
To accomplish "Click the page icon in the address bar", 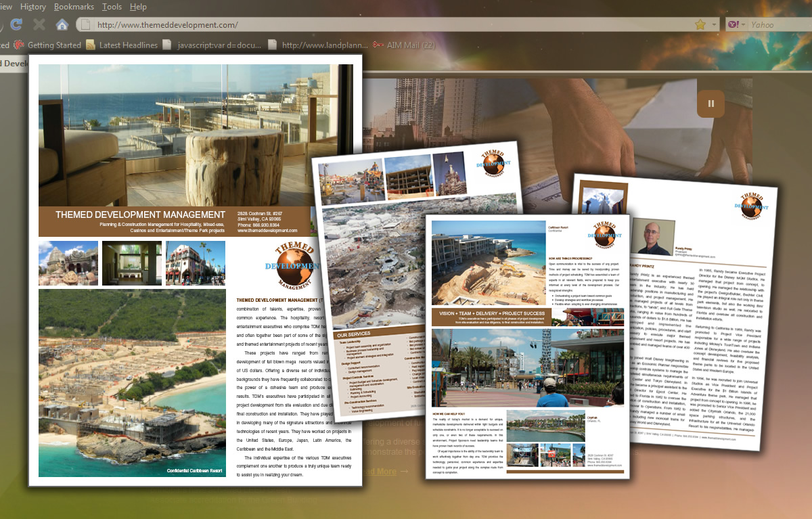I will pyautogui.click(x=86, y=25).
